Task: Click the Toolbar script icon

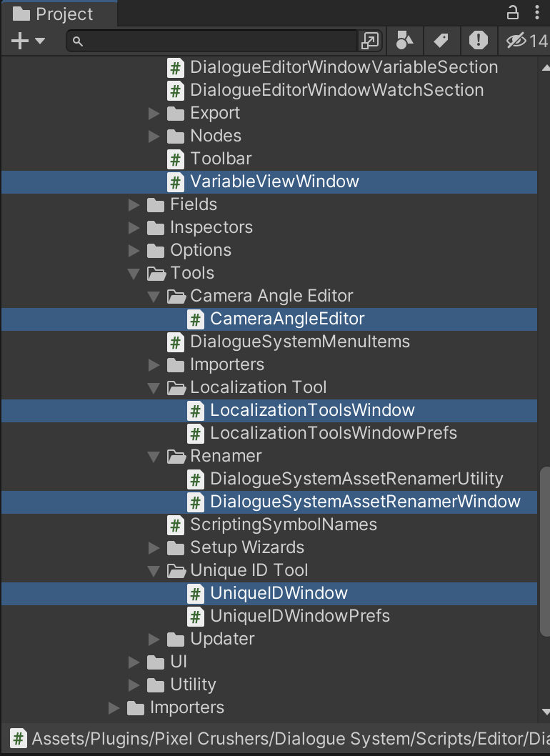Action: tap(176, 159)
